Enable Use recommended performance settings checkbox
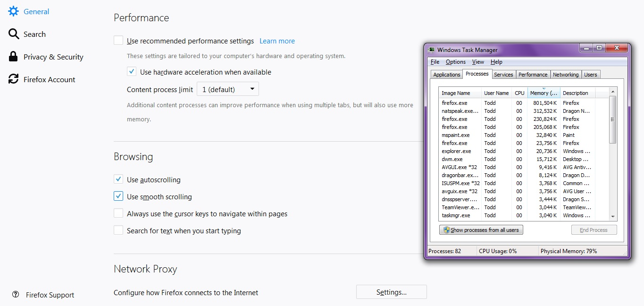 (118, 41)
